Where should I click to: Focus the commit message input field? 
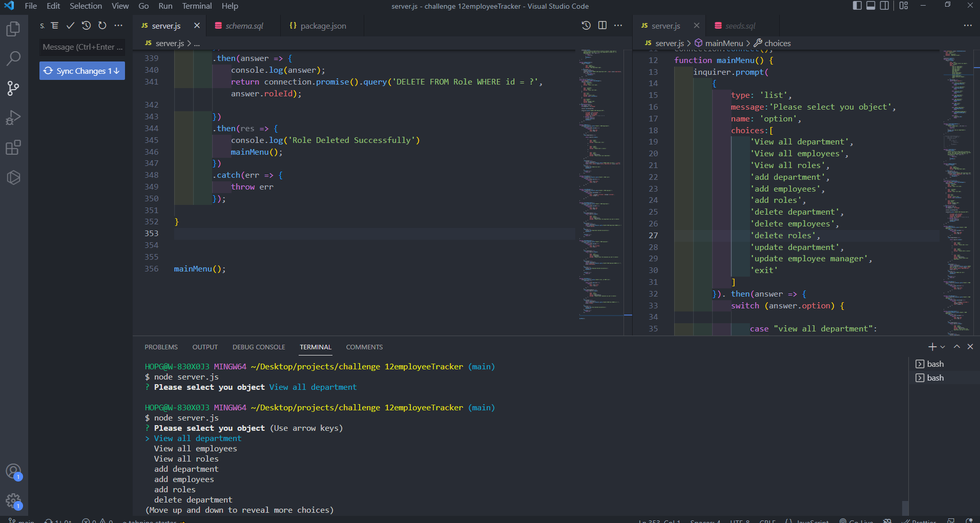pos(82,47)
